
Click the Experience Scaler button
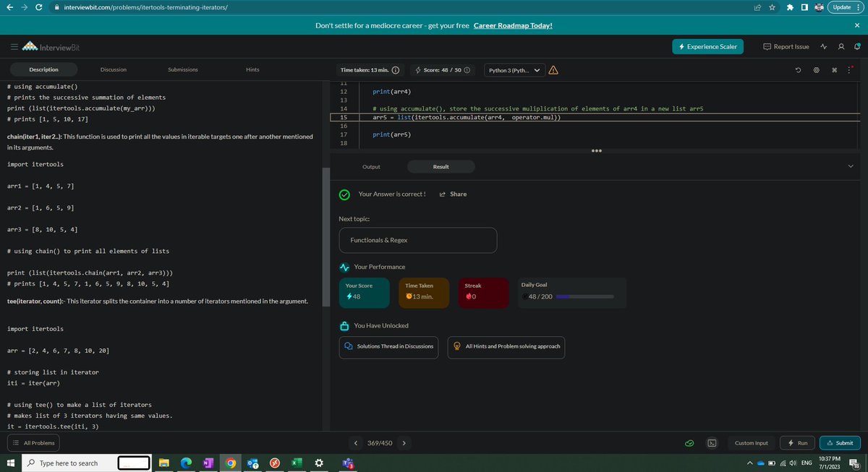(707, 46)
